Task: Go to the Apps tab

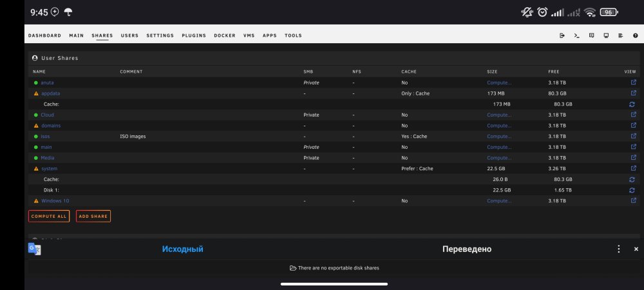Action: [x=269, y=35]
